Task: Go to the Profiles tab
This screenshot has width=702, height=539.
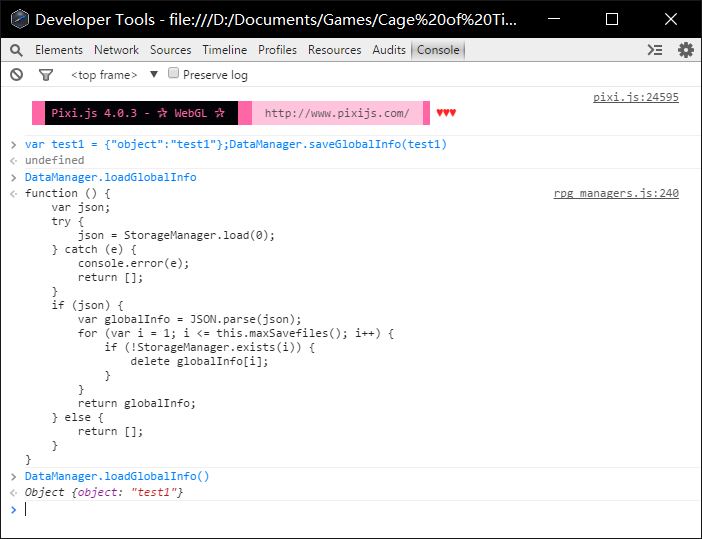Action: click(x=277, y=50)
